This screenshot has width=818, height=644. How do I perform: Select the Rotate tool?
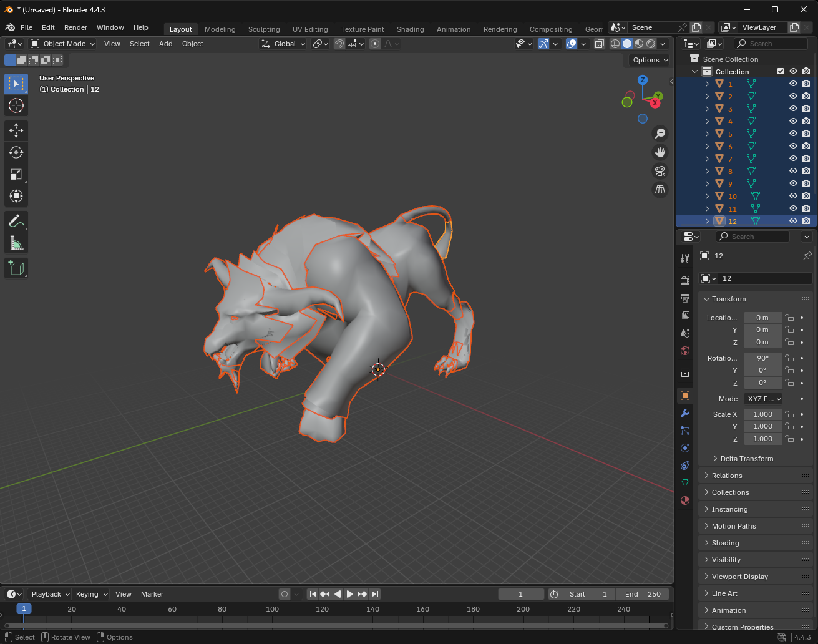click(16, 152)
